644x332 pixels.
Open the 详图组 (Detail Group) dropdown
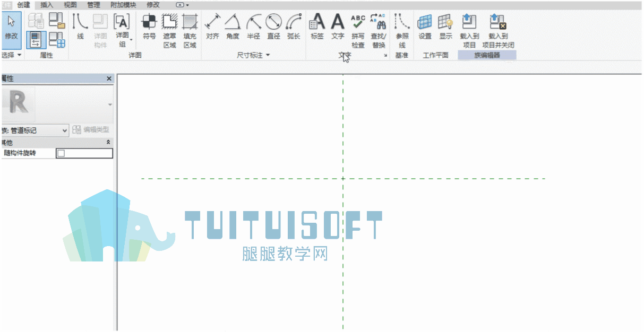pyautogui.click(x=122, y=31)
